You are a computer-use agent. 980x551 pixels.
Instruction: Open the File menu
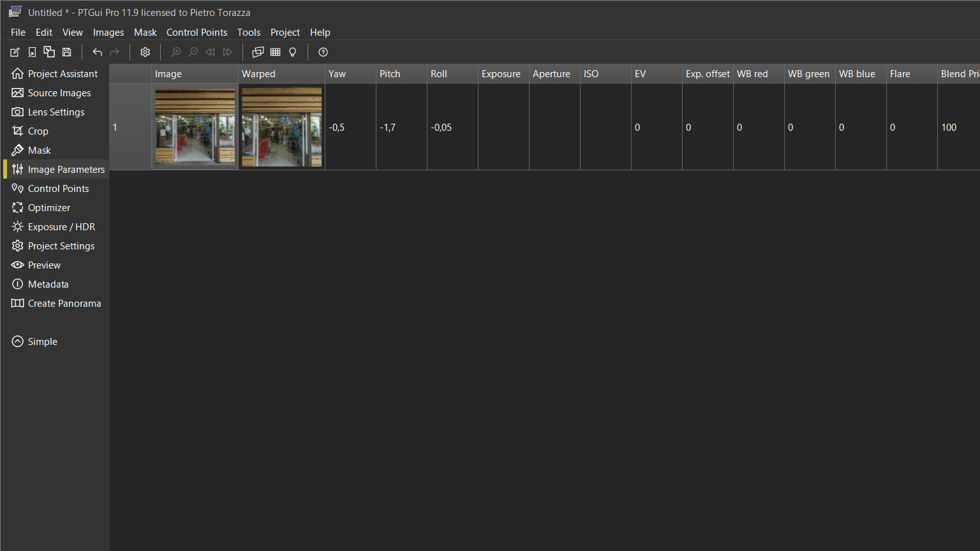click(x=18, y=33)
